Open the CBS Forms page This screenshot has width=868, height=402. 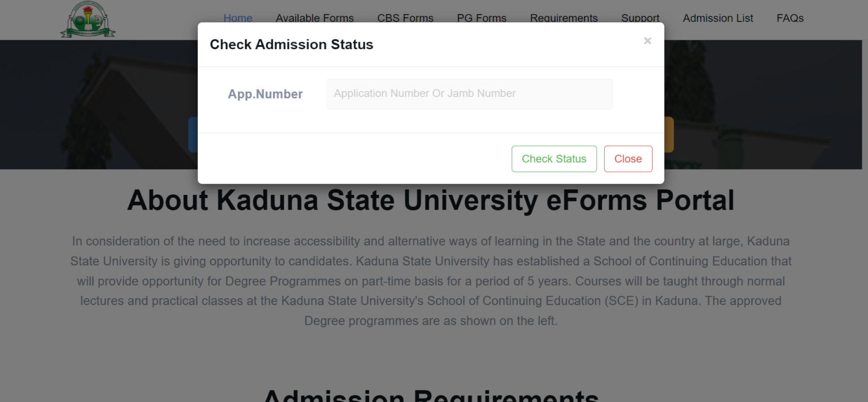(x=405, y=18)
